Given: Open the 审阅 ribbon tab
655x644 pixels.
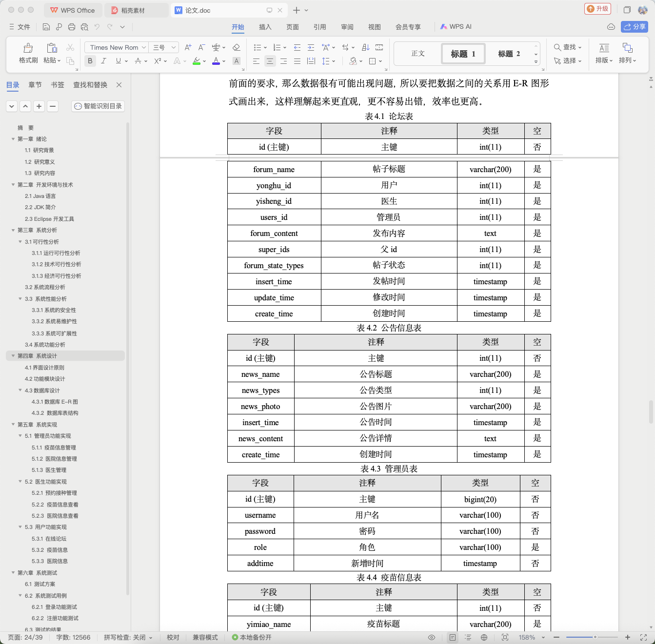Looking at the screenshot, I should pyautogui.click(x=347, y=27).
